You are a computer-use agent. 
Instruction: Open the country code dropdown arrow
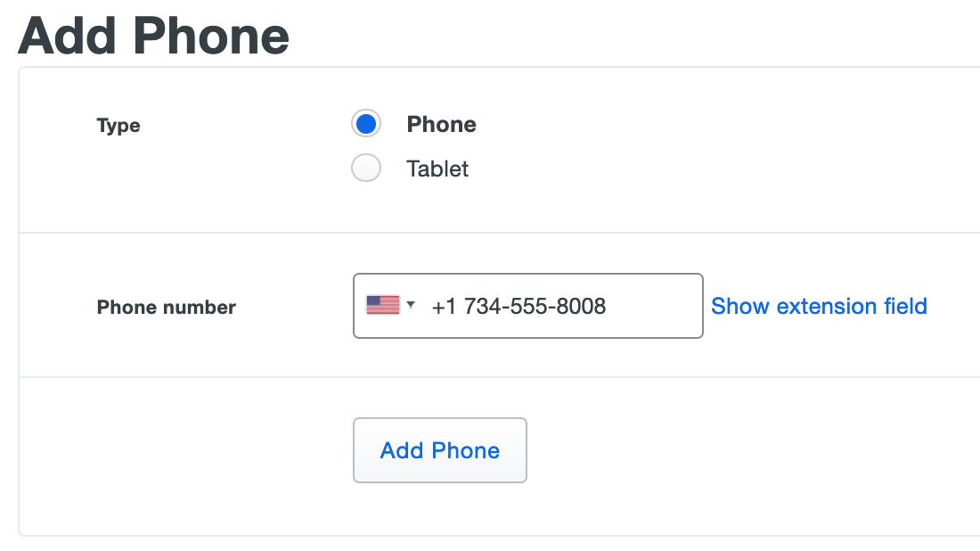411,305
